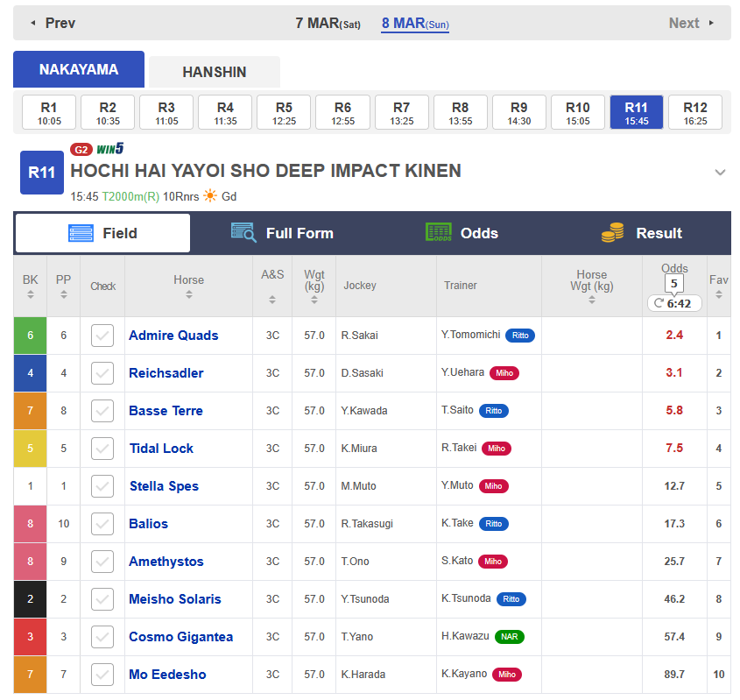The image size is (740, 700).
Task: Select the NAKAYAMA racecourse tab
Action: click(x=79, y=69)
